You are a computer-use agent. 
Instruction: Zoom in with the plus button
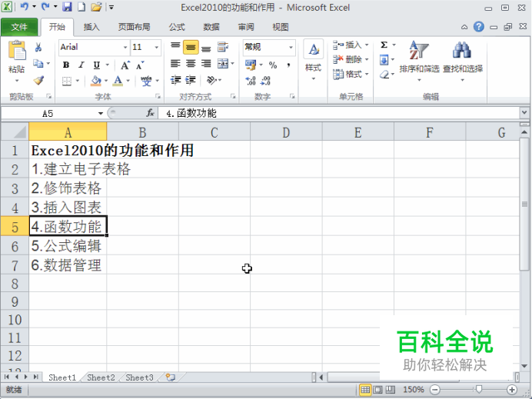512,390
